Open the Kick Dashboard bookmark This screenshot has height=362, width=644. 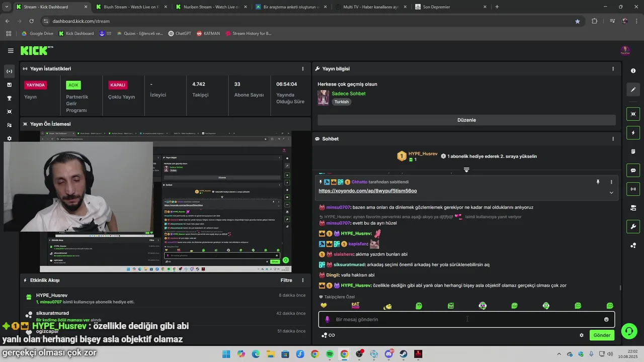tap(76, 34)
